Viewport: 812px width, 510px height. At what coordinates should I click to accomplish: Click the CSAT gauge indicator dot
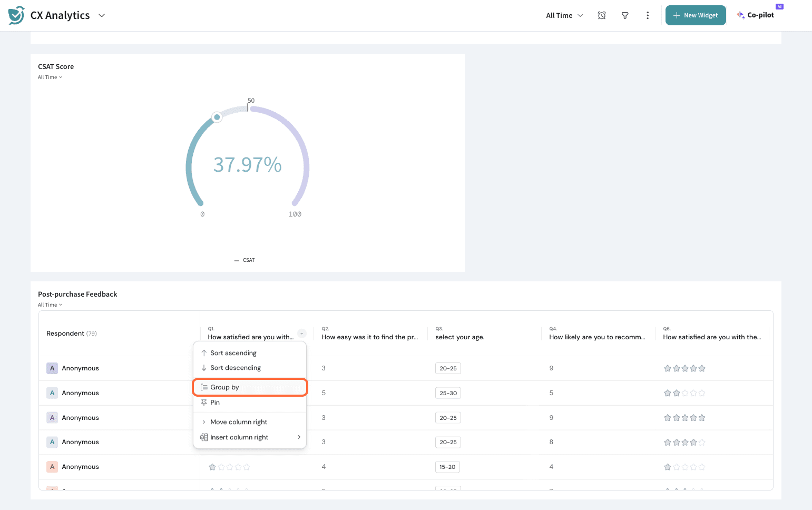pyautogui.click(x=217, y=117)
